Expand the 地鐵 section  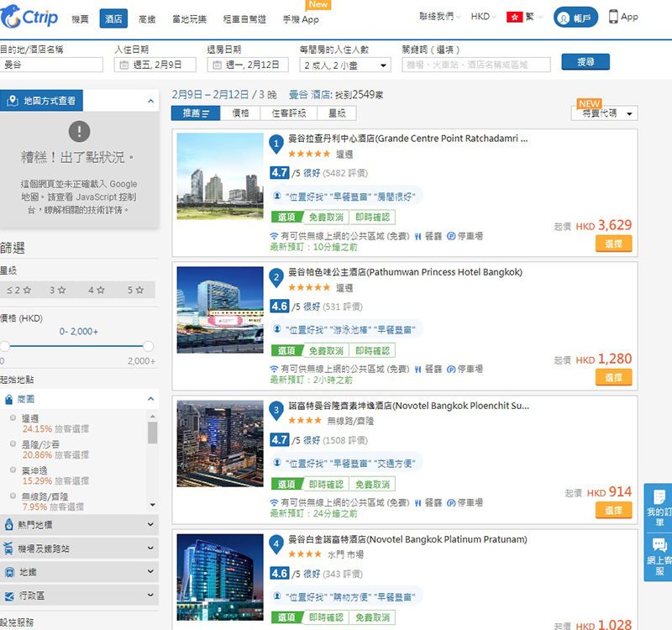[x=79, y=572]
